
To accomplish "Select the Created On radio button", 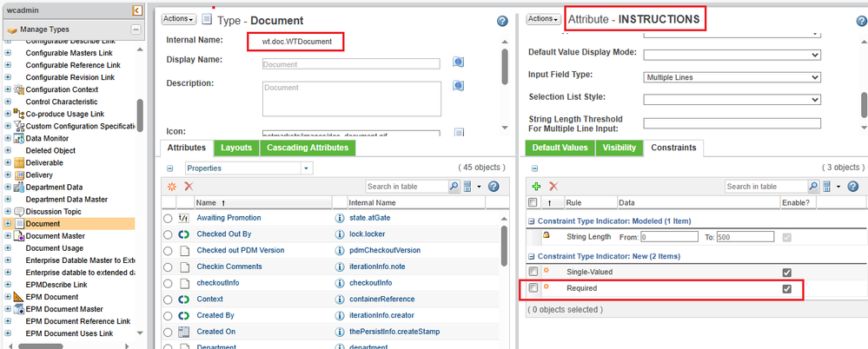I will 168,332.
